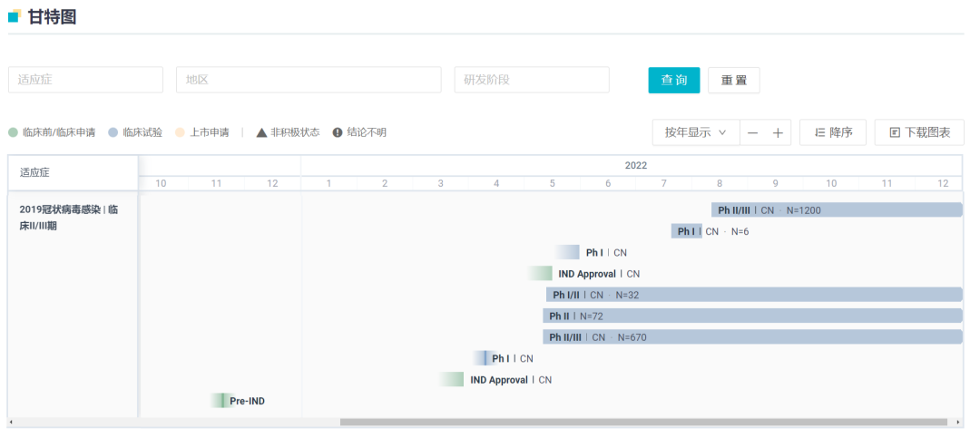980x438 pixels.
Task: Click the scrollbar left arrow
Action: click(11, 423)
